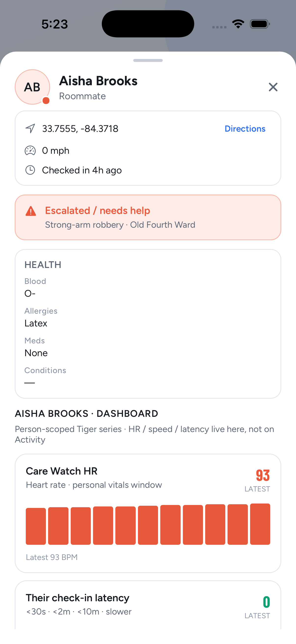The image size is (296, 644).
Task: Tap the Wi-Fi icon in status bar
Action: click(238, 24)
